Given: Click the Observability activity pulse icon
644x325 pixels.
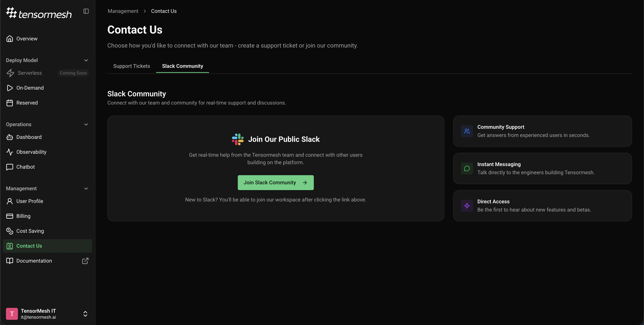Looking at the screenshot, I should (10, 152).
